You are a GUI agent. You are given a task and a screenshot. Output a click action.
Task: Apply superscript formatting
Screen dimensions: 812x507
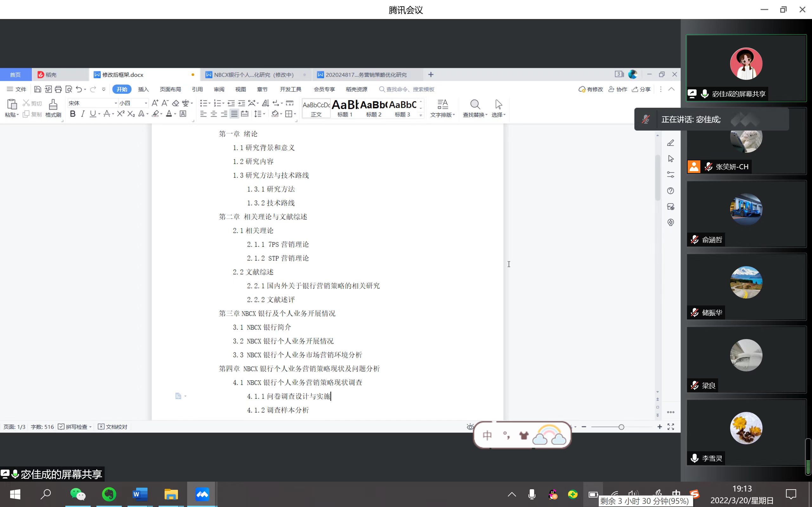121,114
